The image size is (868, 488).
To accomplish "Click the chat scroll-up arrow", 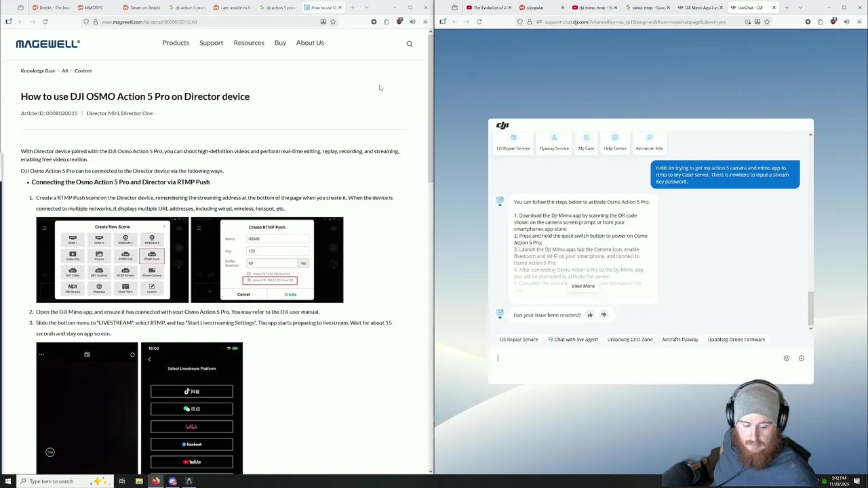I will point(810,135).
